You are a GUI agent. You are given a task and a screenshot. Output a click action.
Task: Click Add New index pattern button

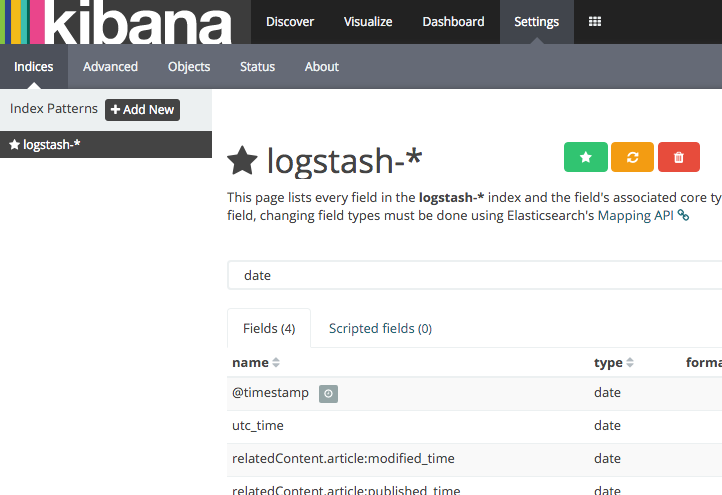point(142,110)
